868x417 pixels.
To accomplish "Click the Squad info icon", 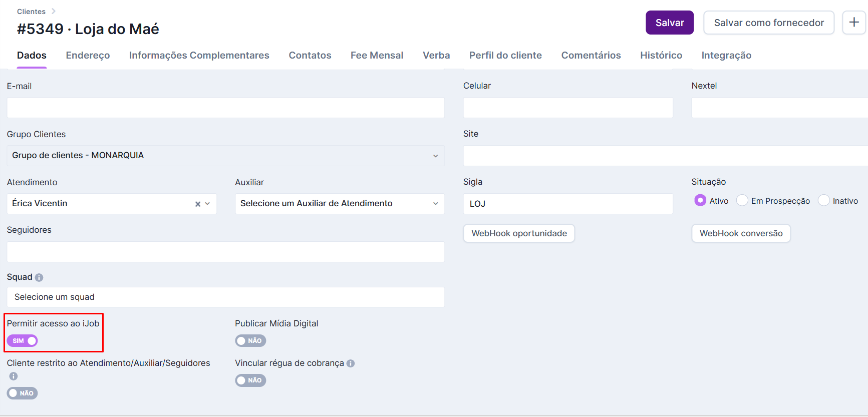I will [39, 277].
